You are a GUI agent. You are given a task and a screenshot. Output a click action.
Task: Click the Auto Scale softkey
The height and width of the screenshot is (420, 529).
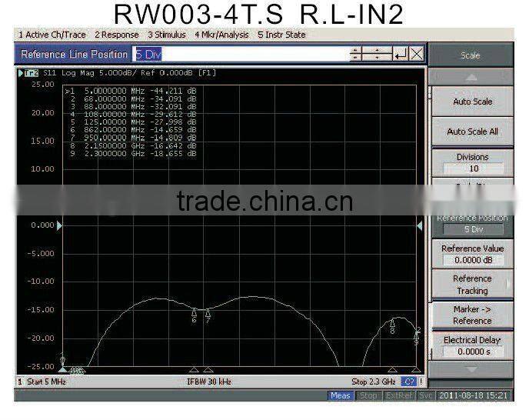(x=472, y=102)
